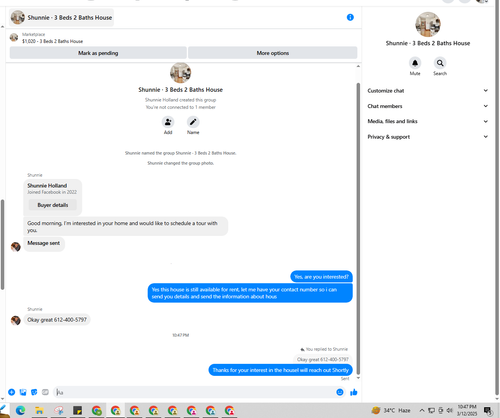Expand the Chat members section
Screen dimensions: 500x418
pos(428,106)
